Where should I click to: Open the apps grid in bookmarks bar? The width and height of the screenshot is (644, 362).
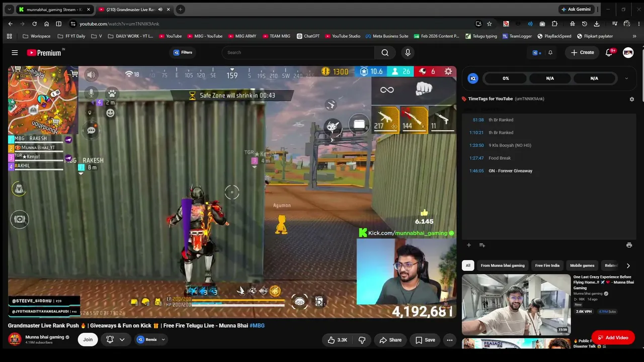[9, 36]
